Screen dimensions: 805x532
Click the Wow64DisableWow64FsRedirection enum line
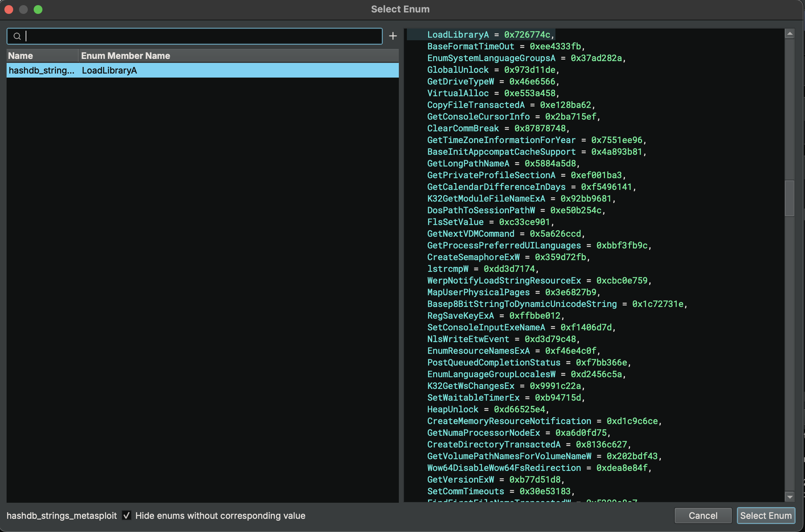539,468
